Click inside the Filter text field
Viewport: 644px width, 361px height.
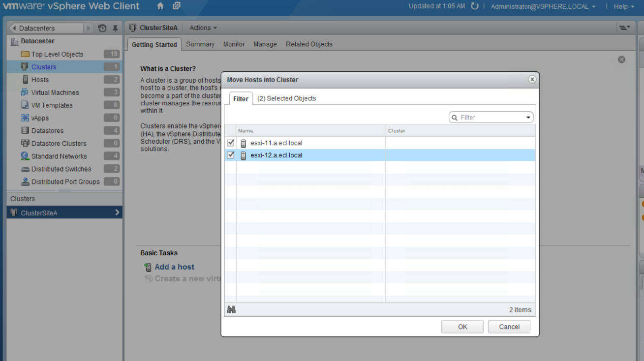(x=491, y=118)
